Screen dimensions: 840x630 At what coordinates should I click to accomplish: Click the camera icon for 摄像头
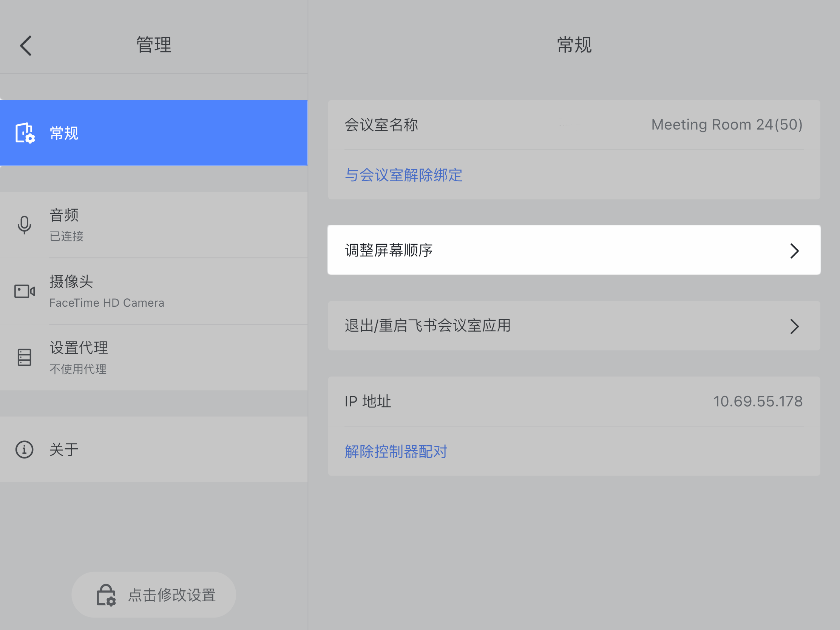coord(24,291)
